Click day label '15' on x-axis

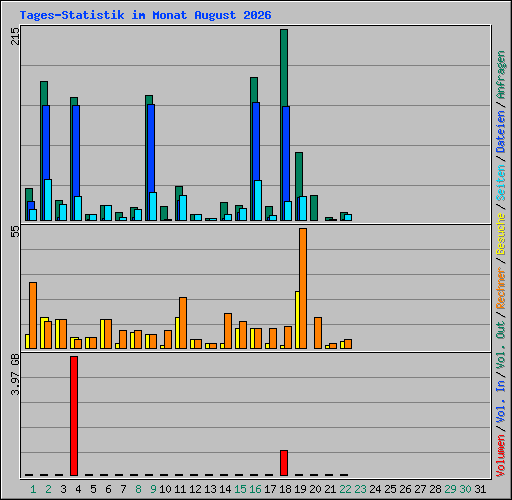tap(240, 489)
